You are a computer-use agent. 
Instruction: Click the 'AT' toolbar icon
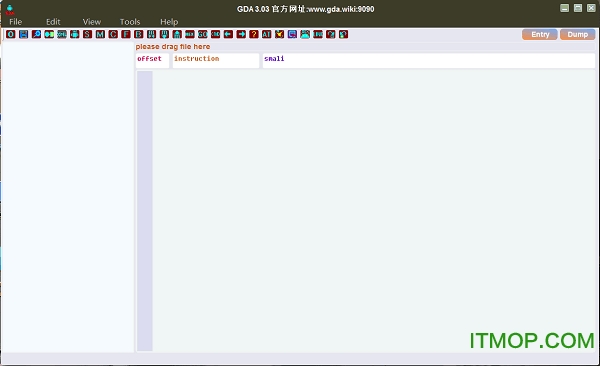tap(267, 34)
